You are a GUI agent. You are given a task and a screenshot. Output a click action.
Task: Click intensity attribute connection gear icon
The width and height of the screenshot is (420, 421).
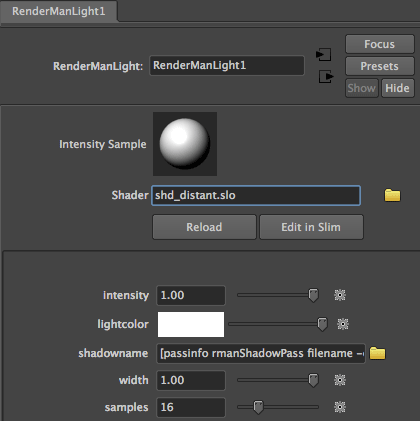[340, 295]
